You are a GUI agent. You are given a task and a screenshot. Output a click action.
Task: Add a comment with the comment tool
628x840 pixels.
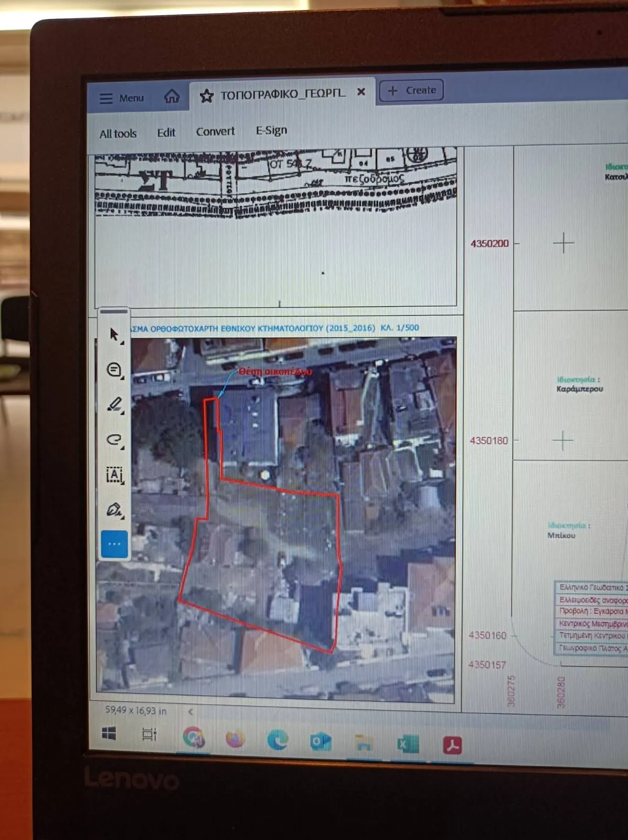(114, 370)
